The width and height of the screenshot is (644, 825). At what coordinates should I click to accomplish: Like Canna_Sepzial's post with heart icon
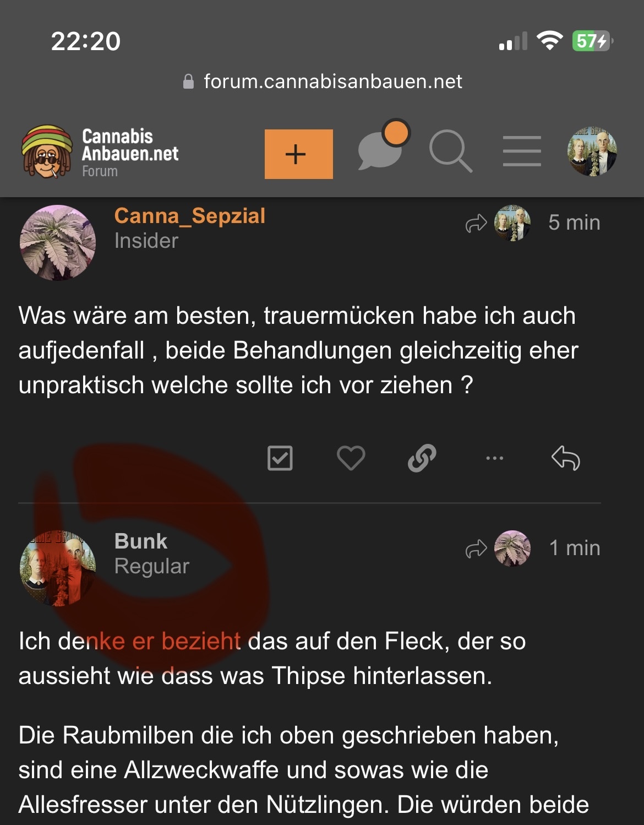[x=351, y=458]
